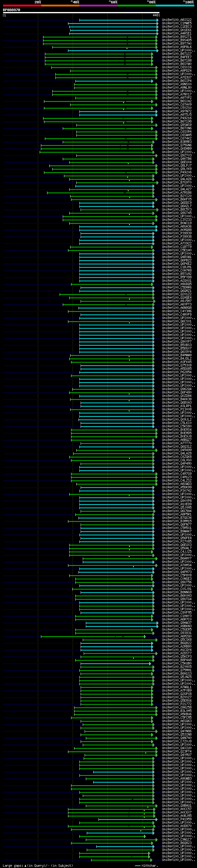The width and height of the screenshot is (197, 868).
Task: Select the UniRef100_P13008 label
Action: [x=177, y=410]
